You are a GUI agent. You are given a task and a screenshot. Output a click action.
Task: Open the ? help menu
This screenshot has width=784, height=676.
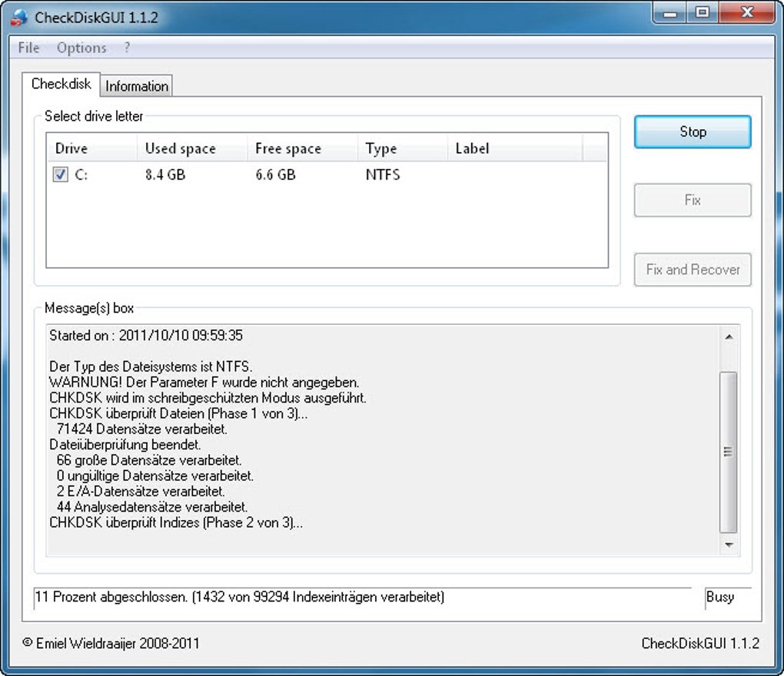(x=125, y=48)
